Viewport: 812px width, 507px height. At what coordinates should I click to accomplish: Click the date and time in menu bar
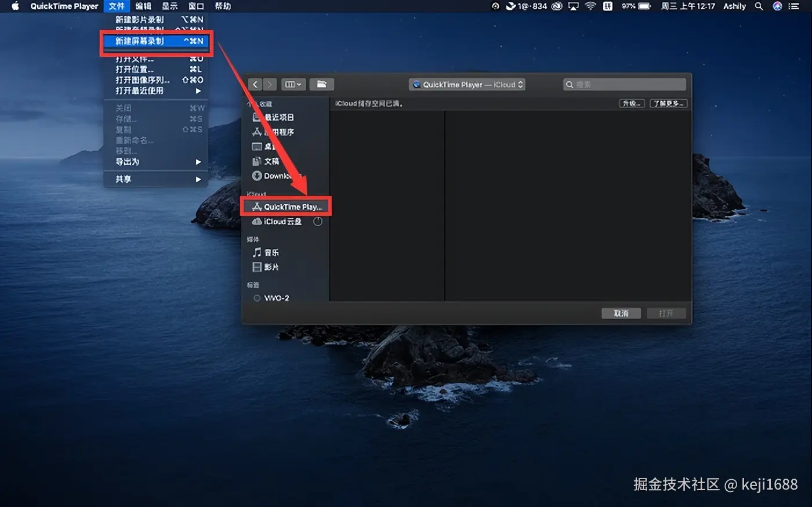[x=688, y=6]
